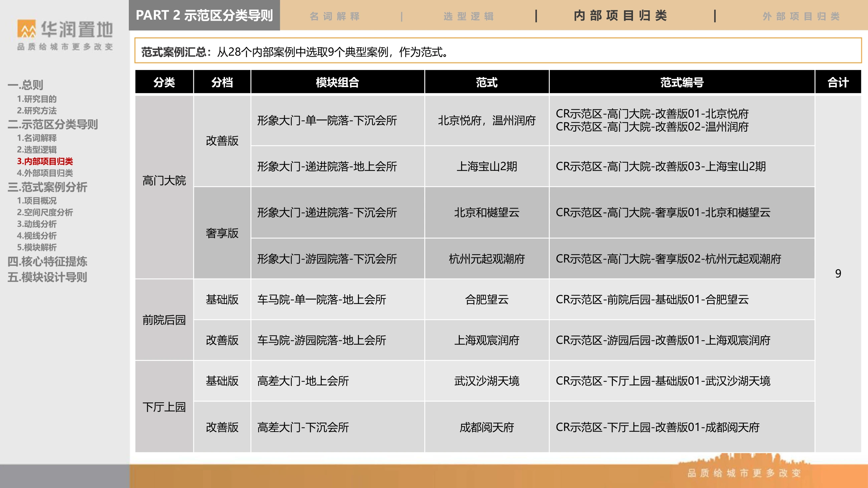Open 1.研究目的 in sidebar
Viewport: 868px width, 488px height.
pyautogui.click(x=37, y=99)
